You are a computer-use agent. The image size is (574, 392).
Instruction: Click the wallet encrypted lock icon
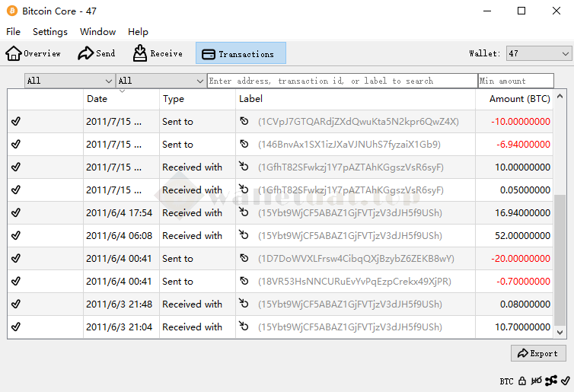point(522,381)
